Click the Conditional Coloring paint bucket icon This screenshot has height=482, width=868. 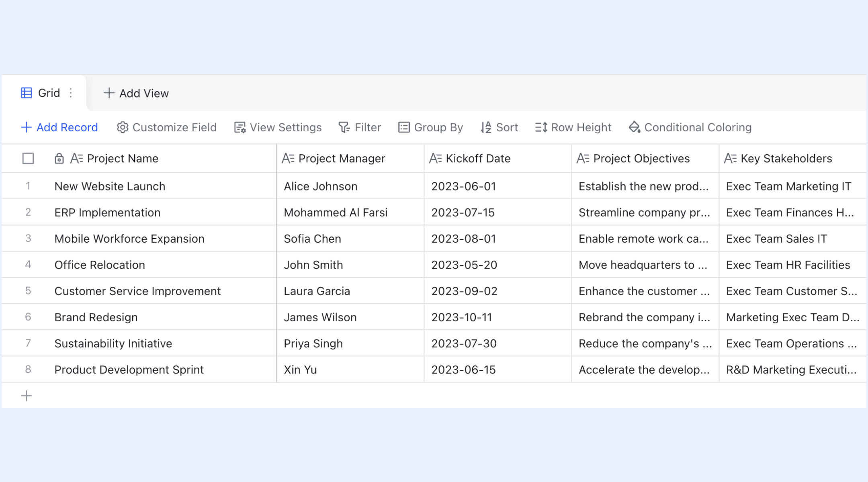(634, 127)
